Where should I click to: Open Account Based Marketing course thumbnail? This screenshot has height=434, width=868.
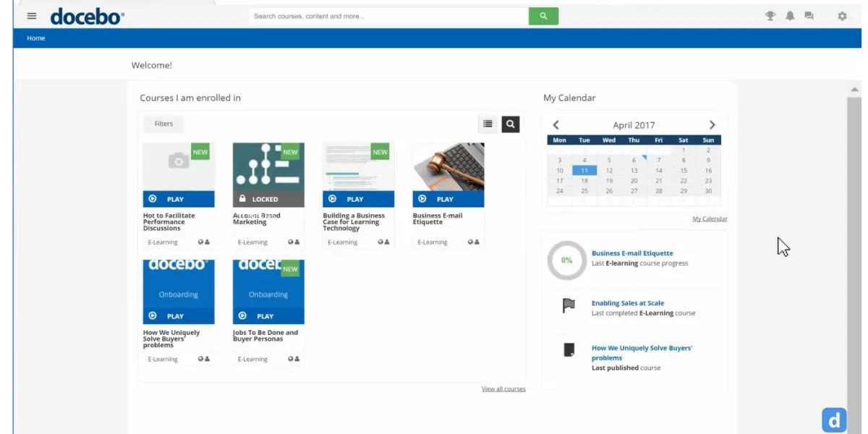268,167
